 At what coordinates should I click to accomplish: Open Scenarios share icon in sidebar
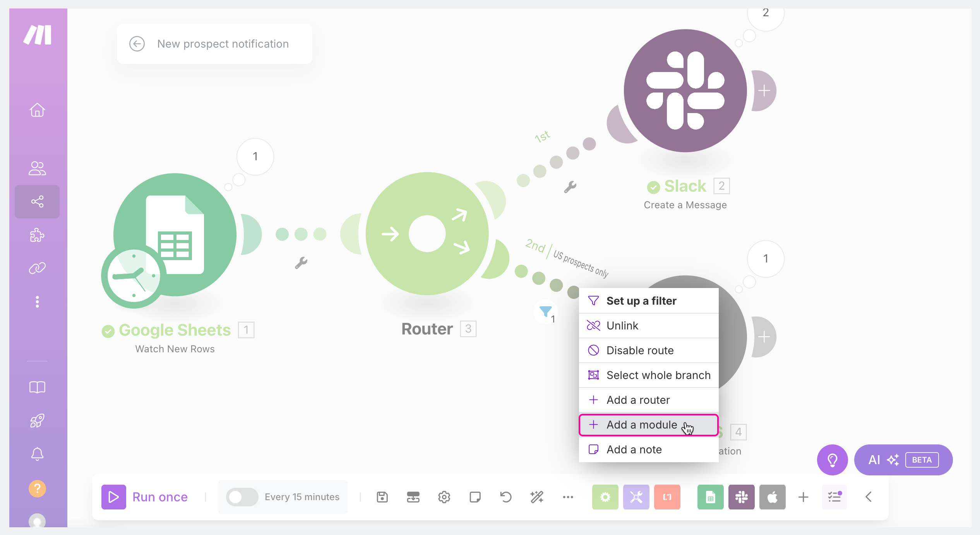click(x=37, y=201)
